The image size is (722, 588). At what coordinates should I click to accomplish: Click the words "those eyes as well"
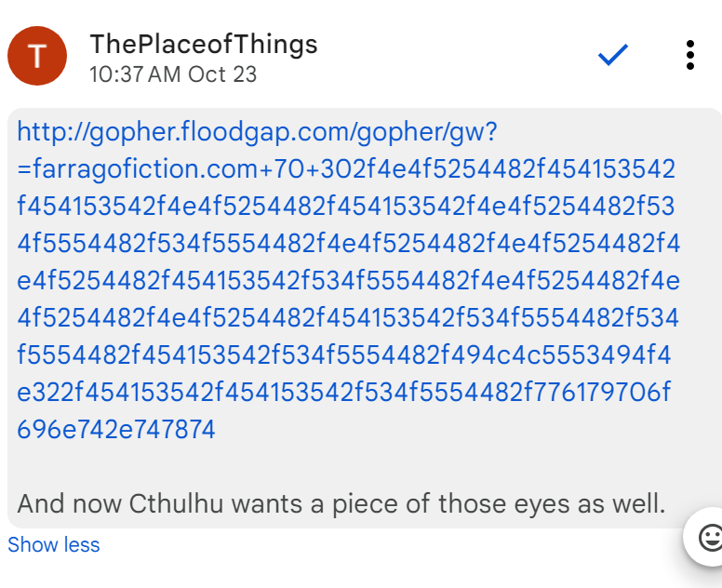pyautogui.click(x=552, y=505)
